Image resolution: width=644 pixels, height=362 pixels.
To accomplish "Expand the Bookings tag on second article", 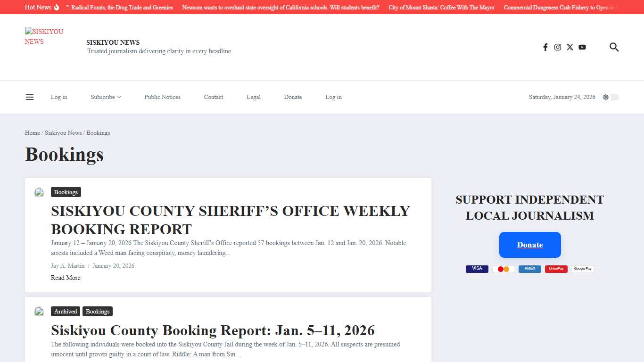I will pos(98,311).
